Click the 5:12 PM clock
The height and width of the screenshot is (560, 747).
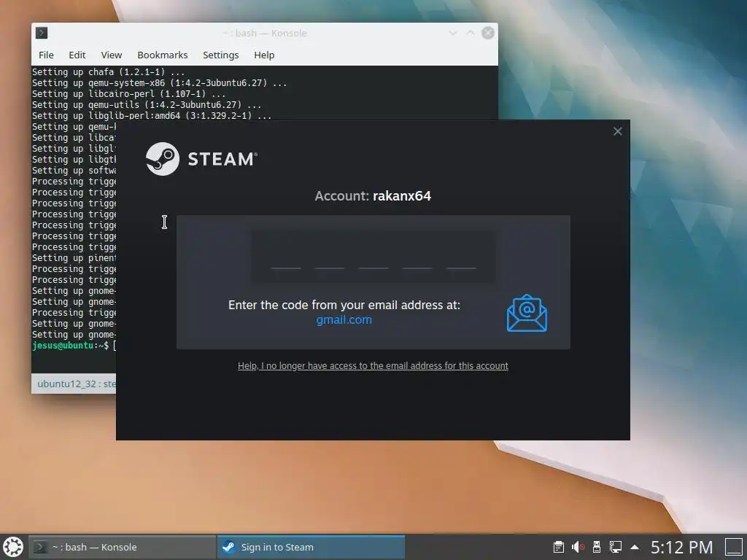[x=682, y=547]
